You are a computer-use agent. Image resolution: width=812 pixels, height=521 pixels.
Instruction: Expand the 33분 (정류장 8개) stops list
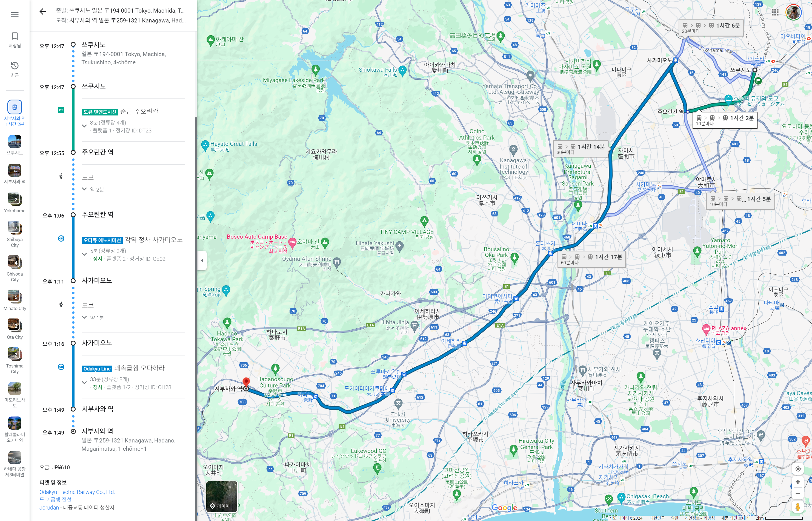tap(84, 383)
